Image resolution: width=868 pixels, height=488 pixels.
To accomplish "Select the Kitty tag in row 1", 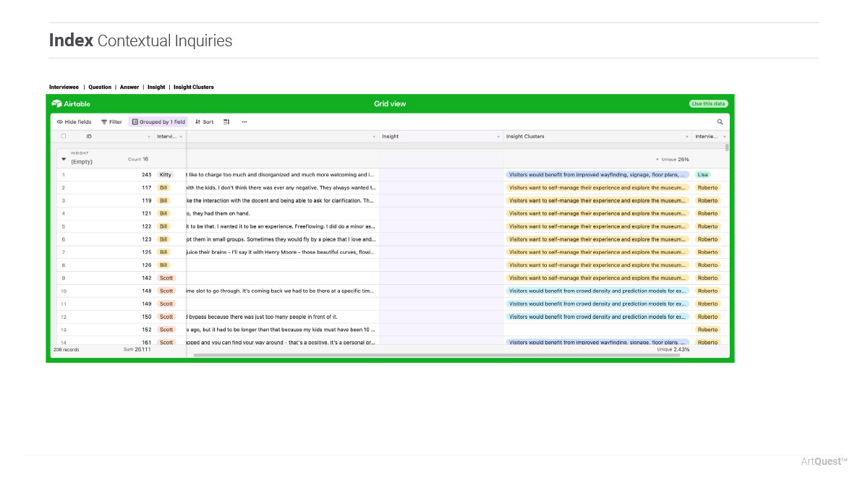I will coord(166,175).
